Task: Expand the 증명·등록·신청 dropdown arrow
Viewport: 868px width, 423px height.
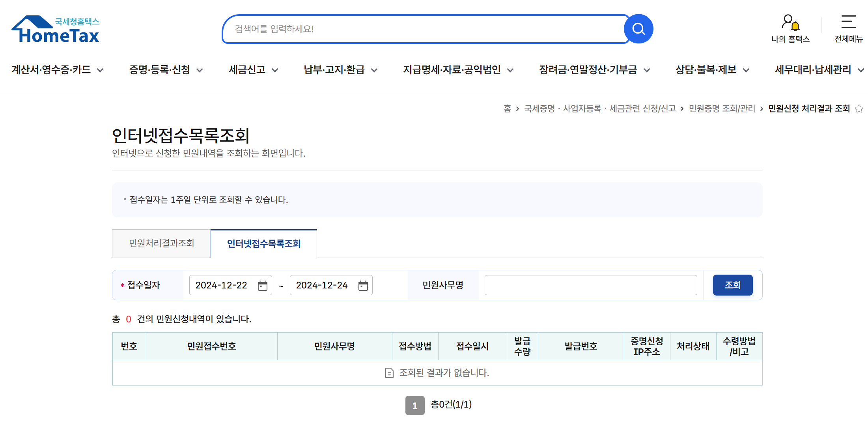Action: pyautogui.click(x=200, y=70)
